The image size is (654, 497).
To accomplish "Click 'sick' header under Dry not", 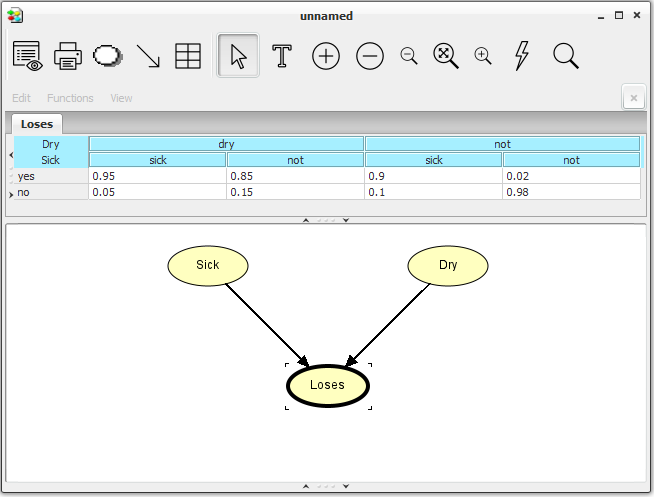I will click(x=433, y=160).
